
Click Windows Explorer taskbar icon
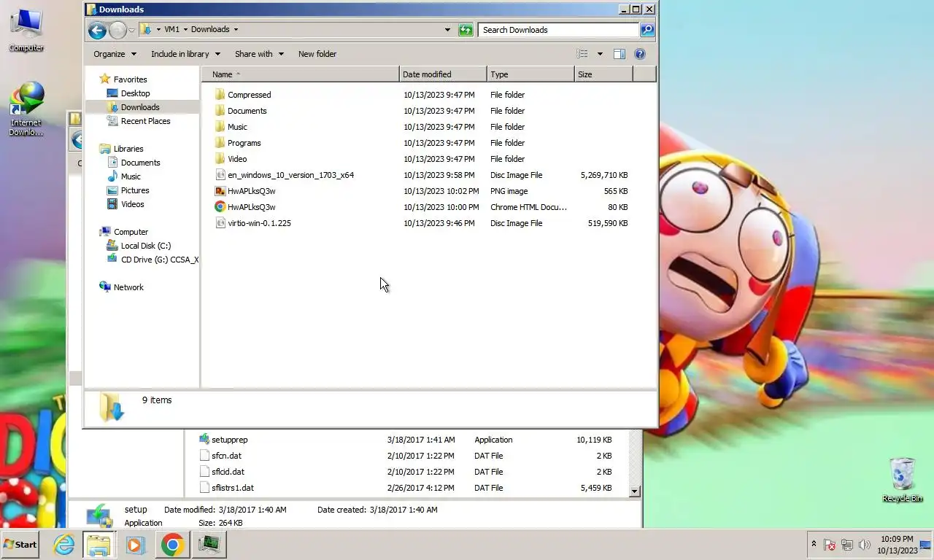(x=99, y=545)
